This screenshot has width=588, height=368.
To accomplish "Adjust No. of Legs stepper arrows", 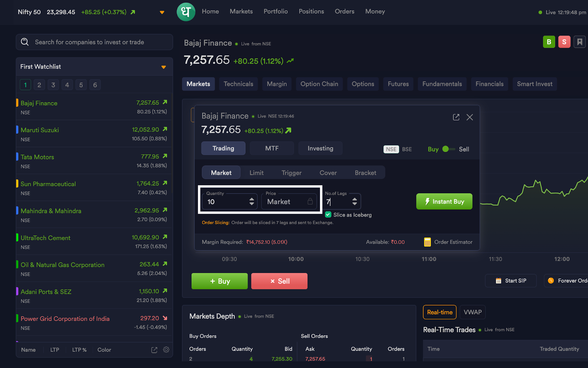I will pyautogui.click(x=355, y=201).
